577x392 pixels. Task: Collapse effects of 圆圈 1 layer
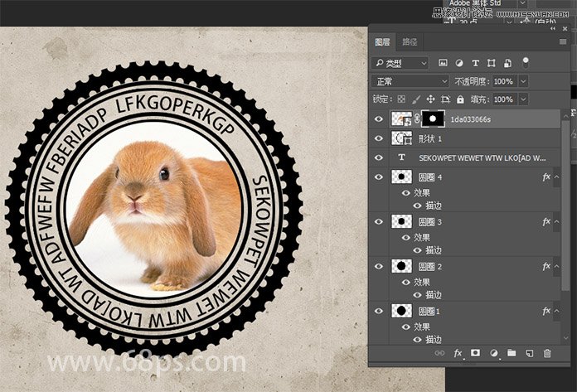click(x=557, y=311)
